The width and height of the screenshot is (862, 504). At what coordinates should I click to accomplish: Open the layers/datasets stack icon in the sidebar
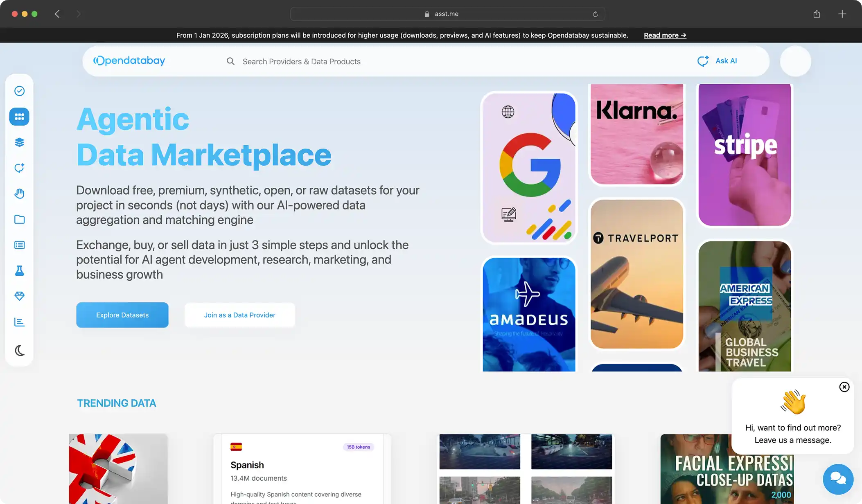(x=19, y=142)
